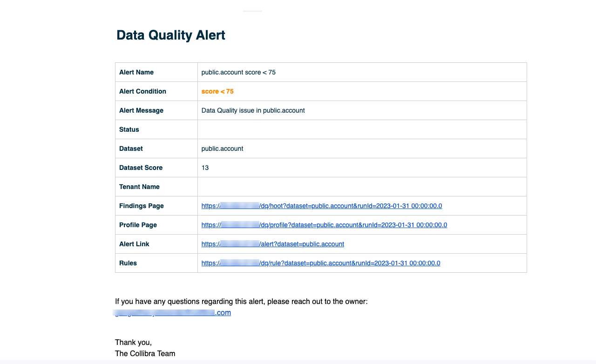Follow the Alert Link URL

(x=272, y=244)
